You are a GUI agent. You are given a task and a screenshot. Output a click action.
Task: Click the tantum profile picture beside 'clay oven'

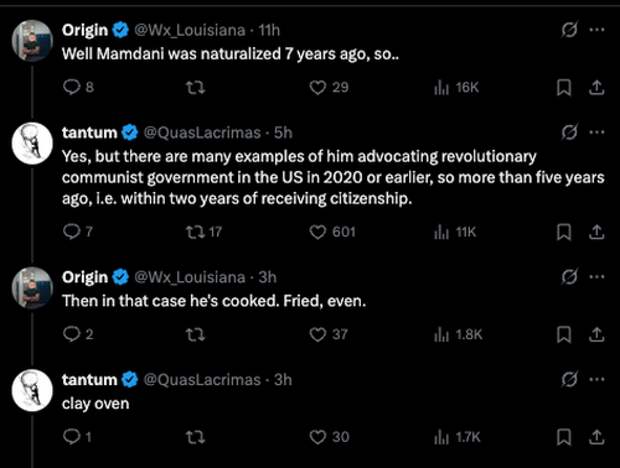[x=32, y=392]
